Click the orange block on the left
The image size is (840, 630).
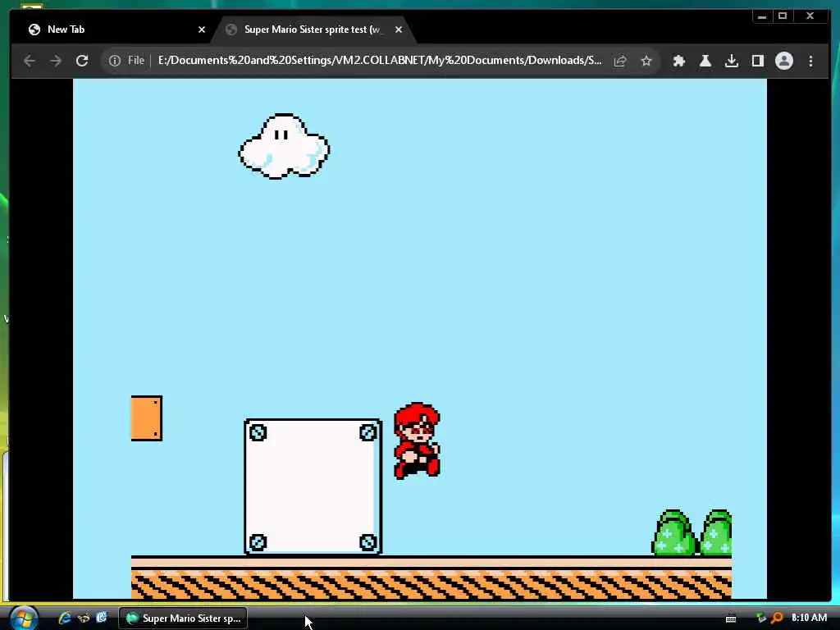coord(146,418)
